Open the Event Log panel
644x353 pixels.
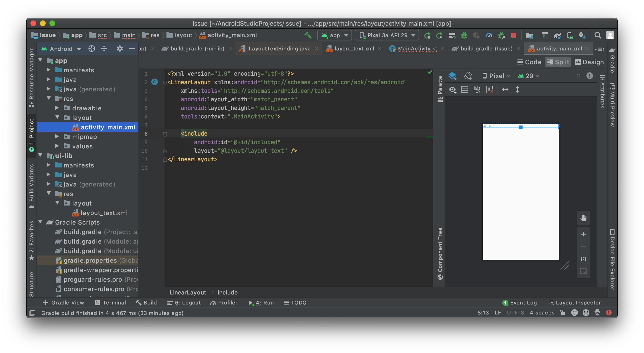519,303
